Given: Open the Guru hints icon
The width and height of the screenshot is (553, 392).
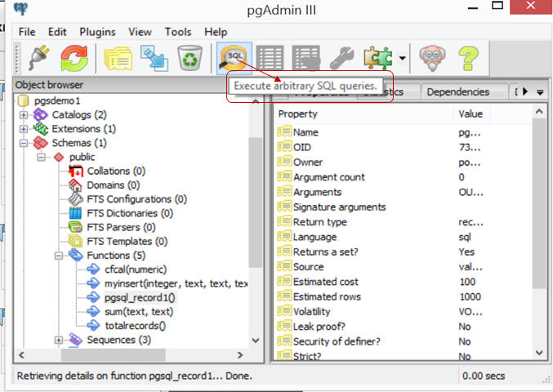Looking at the screenshot, I should coord(432,58).
